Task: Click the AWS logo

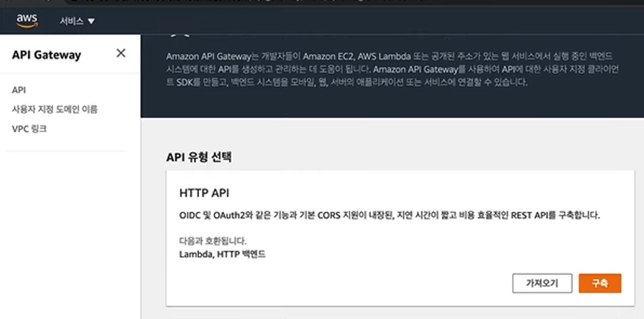Action: coord(27,21)
